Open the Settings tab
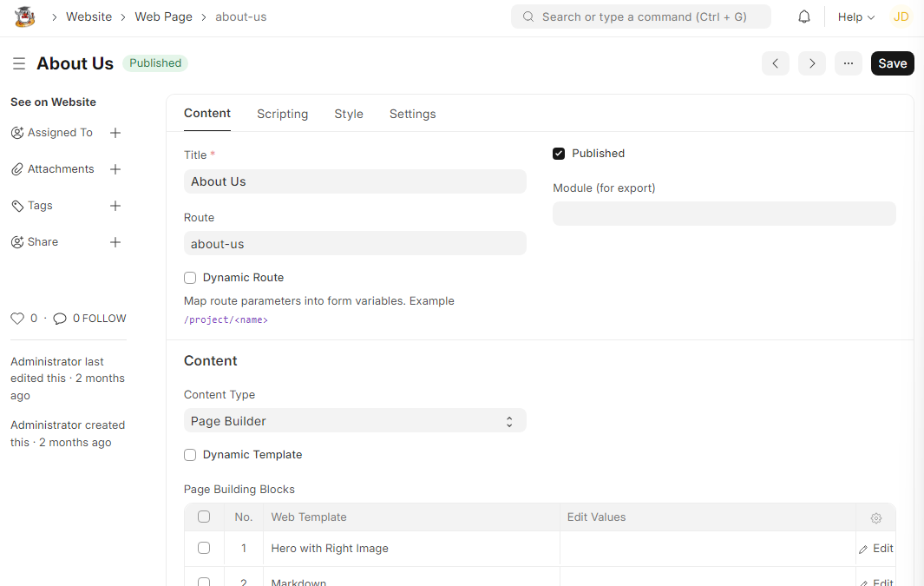The width and height of the screenshot is (924, 586). 412,114
